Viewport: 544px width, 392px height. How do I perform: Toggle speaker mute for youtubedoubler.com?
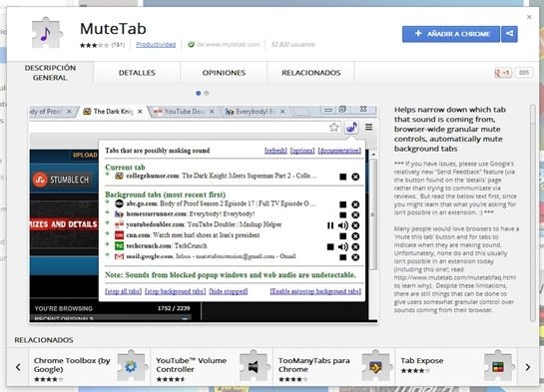[x=342, y=225]
